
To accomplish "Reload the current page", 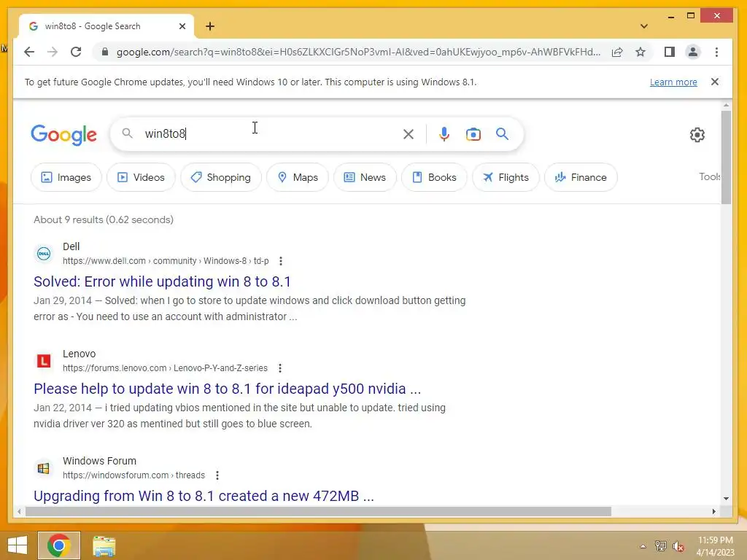I will 76,52.
